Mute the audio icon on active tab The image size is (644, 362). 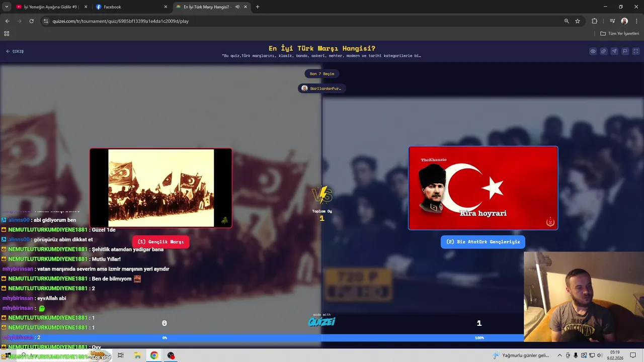237,7
